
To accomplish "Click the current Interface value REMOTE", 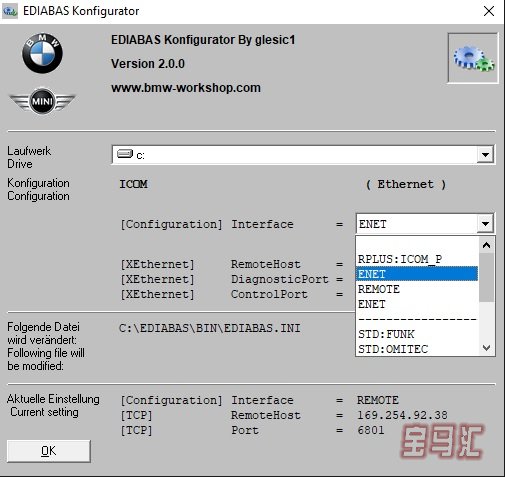I will click(378, 400).
